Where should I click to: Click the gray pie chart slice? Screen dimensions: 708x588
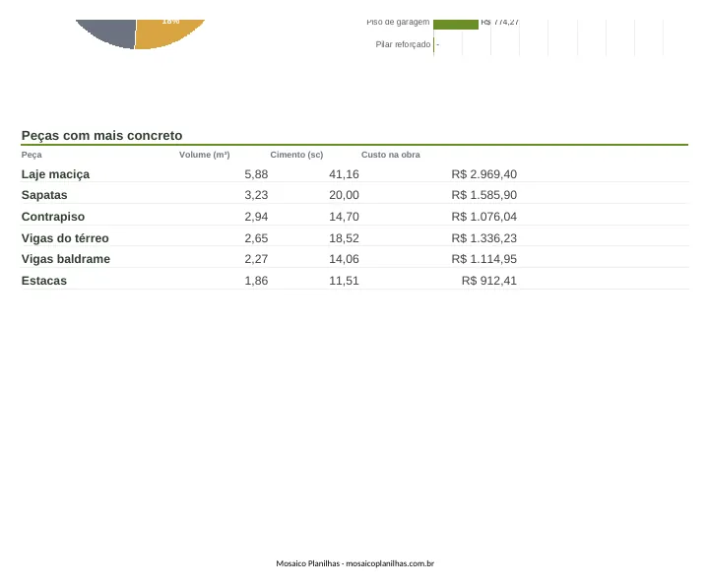tap(109, 32)
